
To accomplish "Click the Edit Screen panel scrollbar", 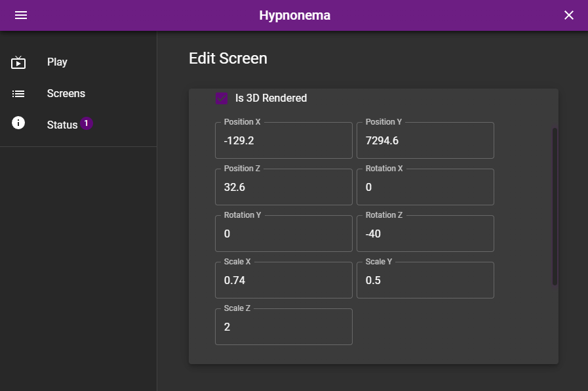I will [x=555, y=207].
